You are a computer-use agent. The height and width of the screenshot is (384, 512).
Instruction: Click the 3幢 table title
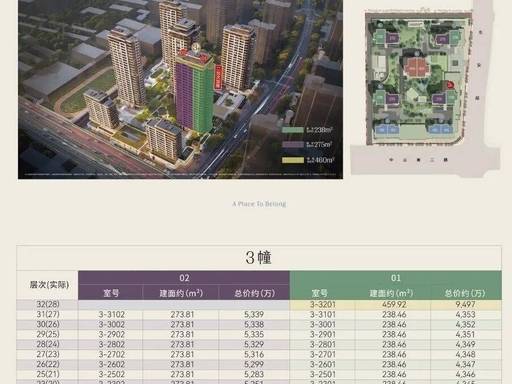point(259,258)
